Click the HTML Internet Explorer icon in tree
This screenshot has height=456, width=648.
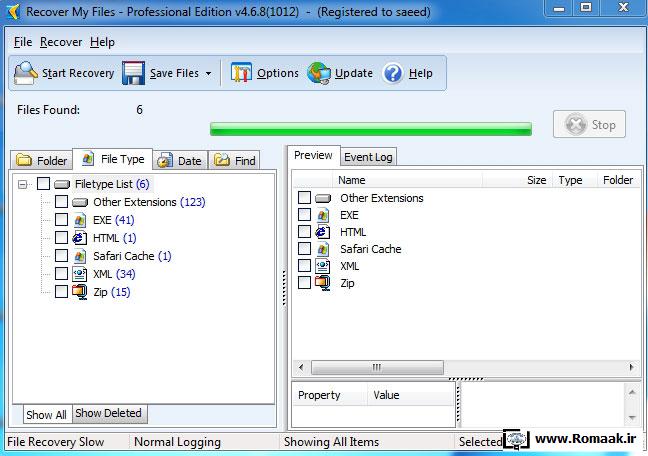[x=79, y=238]
